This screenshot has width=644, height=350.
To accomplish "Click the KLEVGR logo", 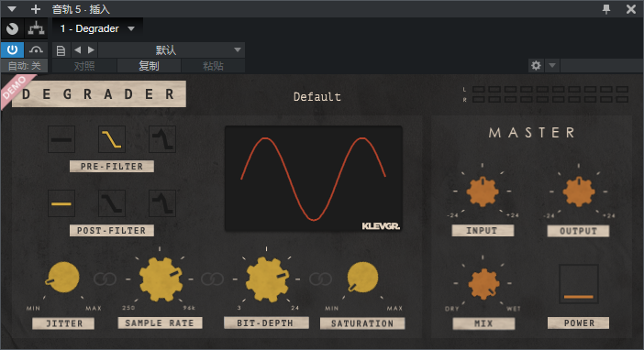I will click(381, 226).
